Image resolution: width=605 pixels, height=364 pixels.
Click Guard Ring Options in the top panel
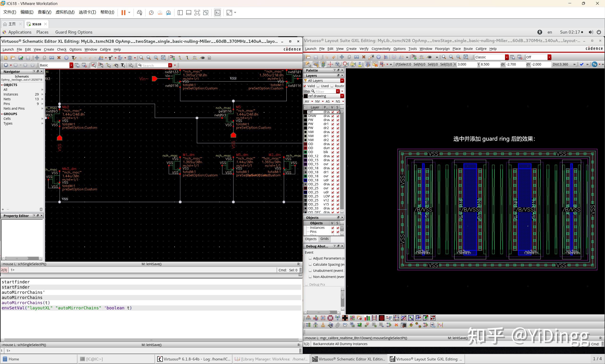(73, 32)
